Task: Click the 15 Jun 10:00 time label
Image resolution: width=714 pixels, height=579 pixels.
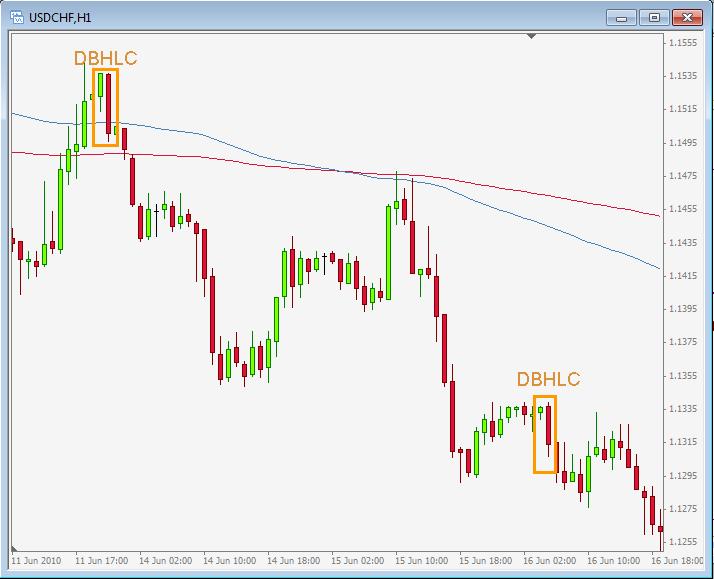Action: click(x=422, y=560)
